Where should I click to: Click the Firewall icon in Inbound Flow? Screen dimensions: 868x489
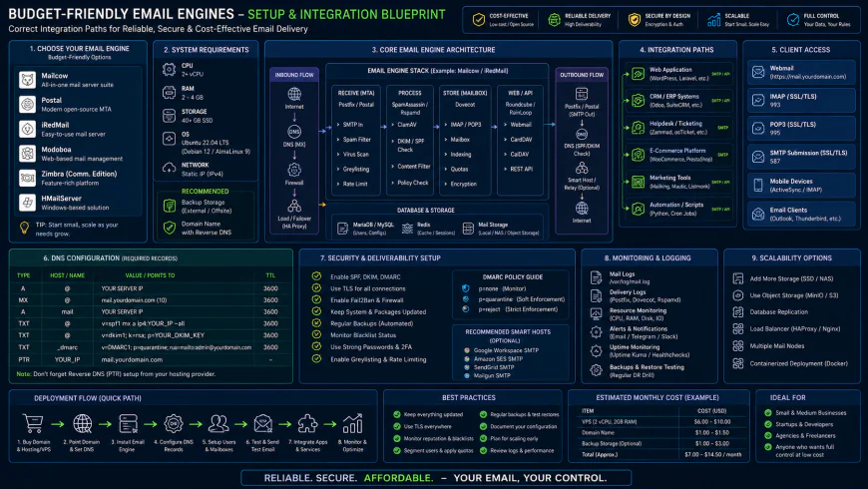(294, 170)
